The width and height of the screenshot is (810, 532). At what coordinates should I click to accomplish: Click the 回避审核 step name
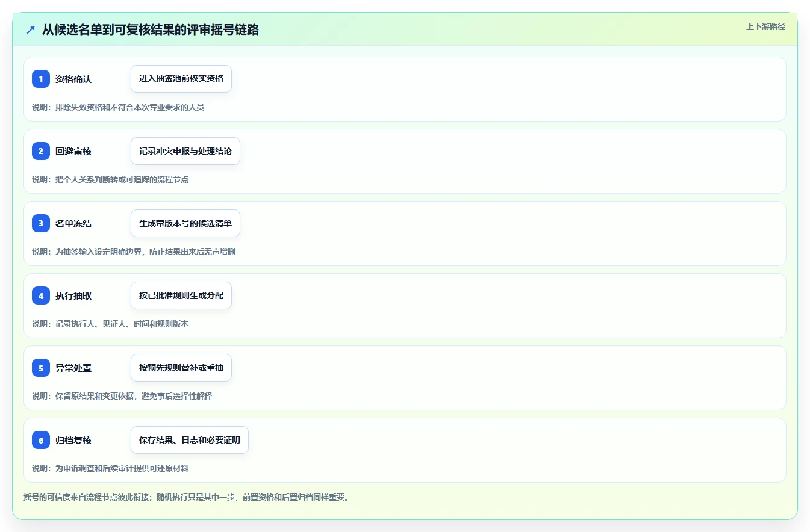(x=73, y=151)
